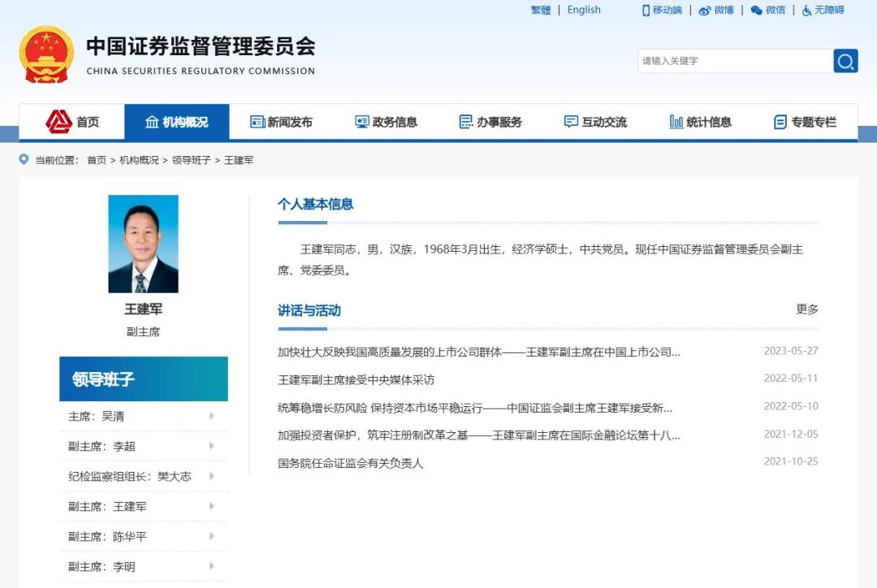This screenshot has width=877, height=588.
Task: Open the 统计信息 navigation tab
Action: [x=700, y=121]
